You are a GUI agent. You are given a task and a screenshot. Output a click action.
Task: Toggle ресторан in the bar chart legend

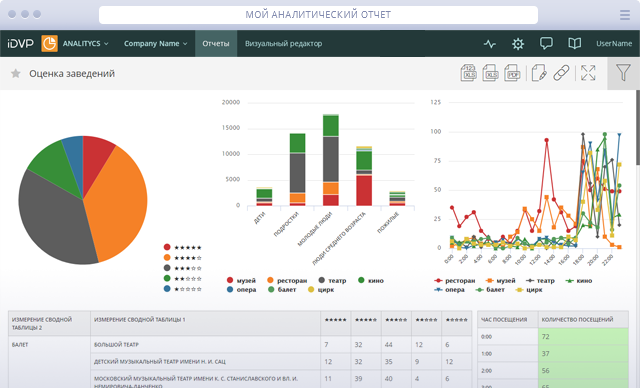[287, 280]
